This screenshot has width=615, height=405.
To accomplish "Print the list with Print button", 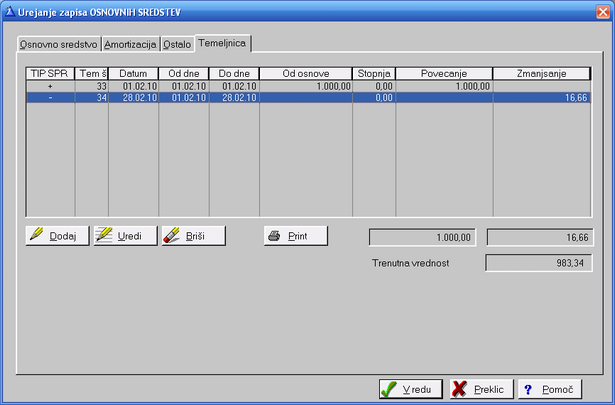I will click(x=296, y=236).
